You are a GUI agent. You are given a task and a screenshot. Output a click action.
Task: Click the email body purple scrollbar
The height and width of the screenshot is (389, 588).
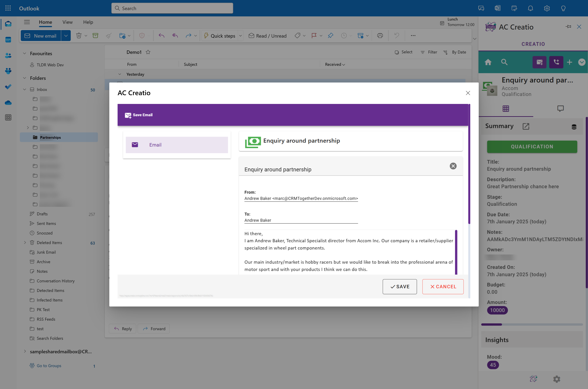click(456, 252)
